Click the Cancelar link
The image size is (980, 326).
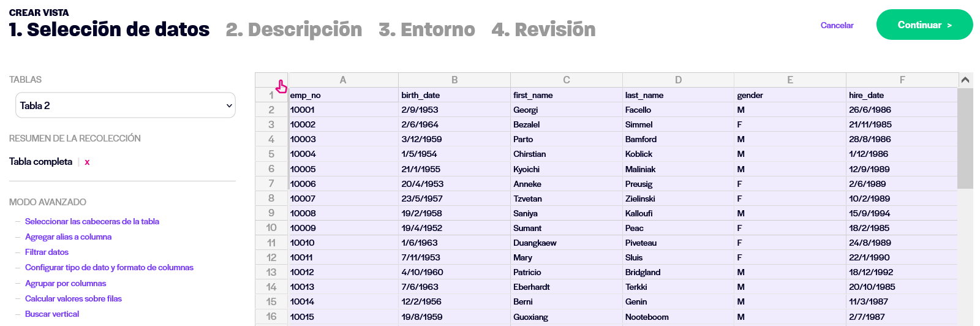(x=837, y=25)
